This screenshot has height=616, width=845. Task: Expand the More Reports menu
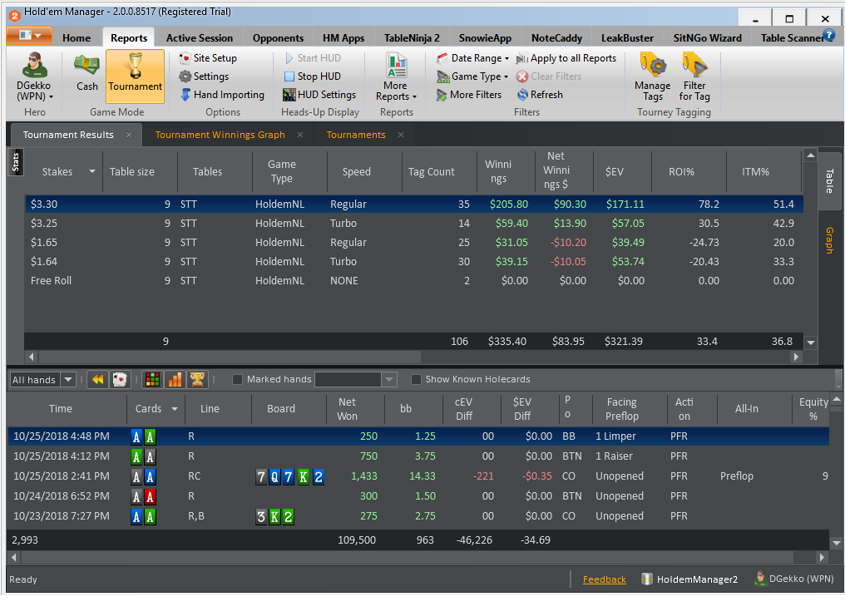tap(396, 77)
